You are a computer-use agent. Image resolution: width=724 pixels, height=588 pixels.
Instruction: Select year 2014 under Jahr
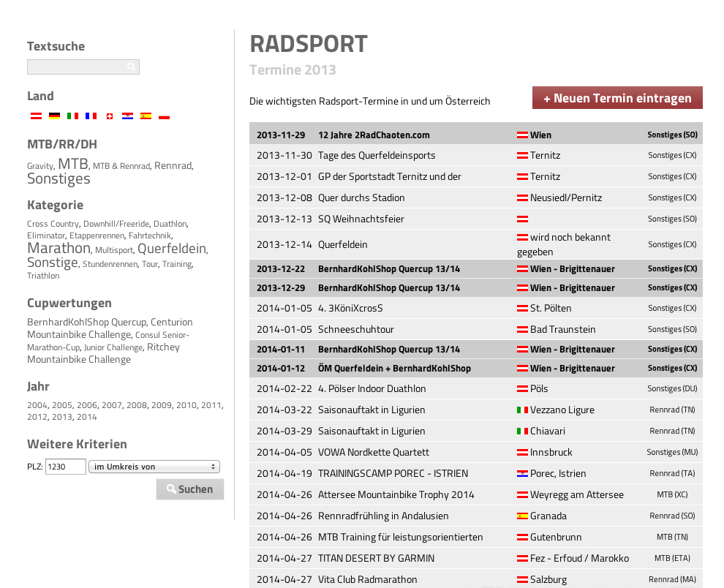(x=87, y=417)
